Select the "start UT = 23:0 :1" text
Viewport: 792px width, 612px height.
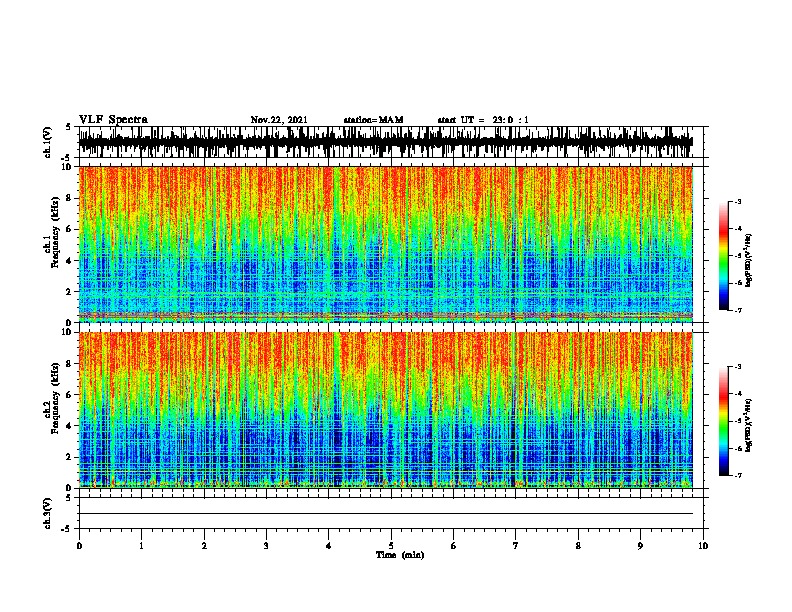pos(483,120)
